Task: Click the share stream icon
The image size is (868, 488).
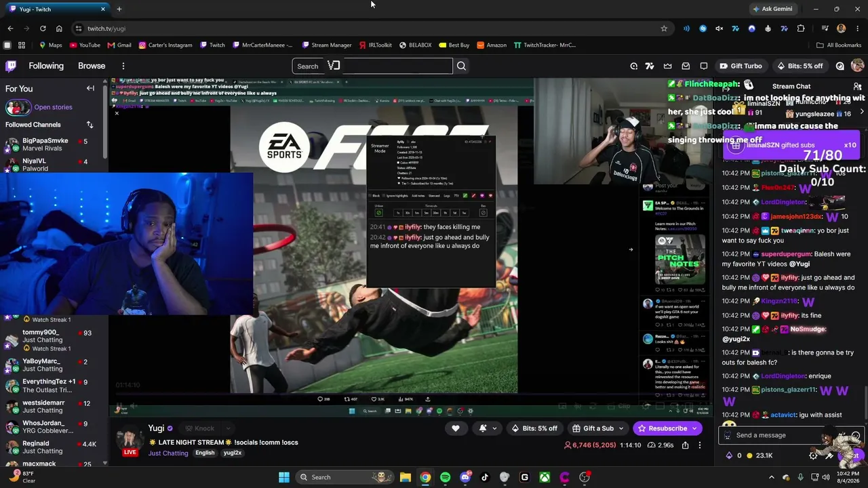Action: 685,445
